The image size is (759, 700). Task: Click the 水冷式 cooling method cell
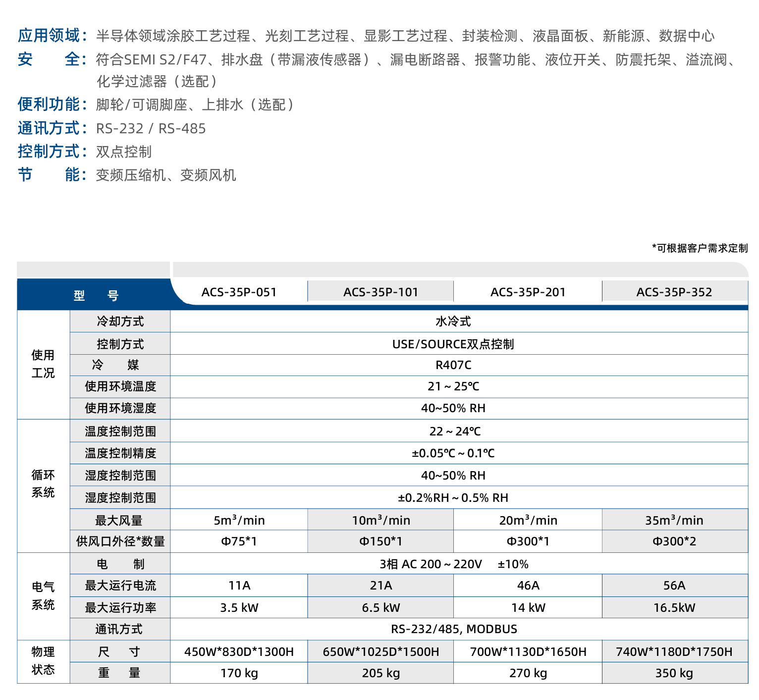(453, 322)
